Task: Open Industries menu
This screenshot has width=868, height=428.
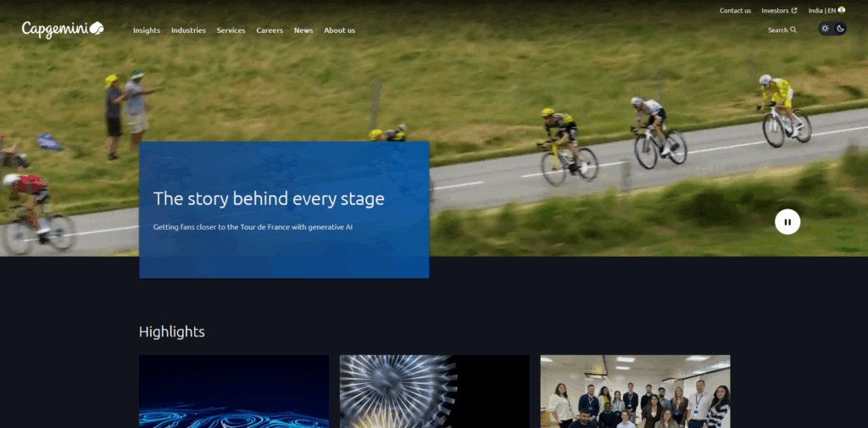Action: click(188, 31)
